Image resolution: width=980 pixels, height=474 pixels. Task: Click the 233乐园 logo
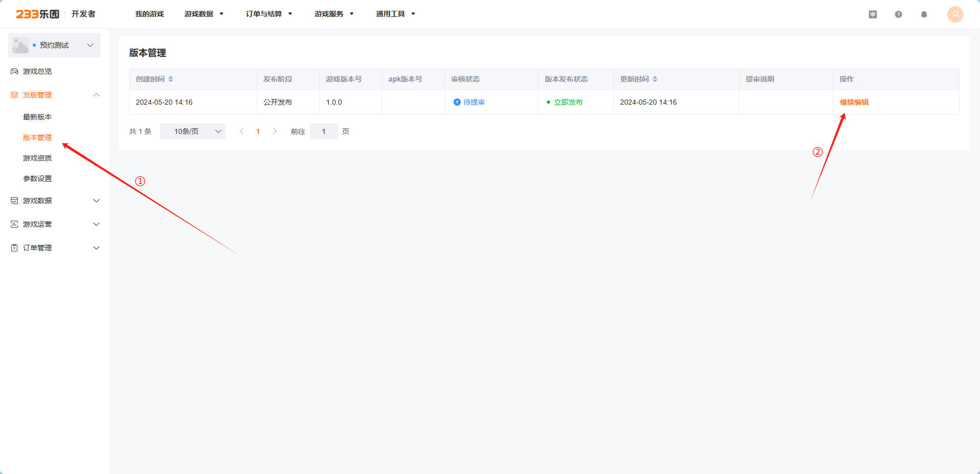point(37,14)
